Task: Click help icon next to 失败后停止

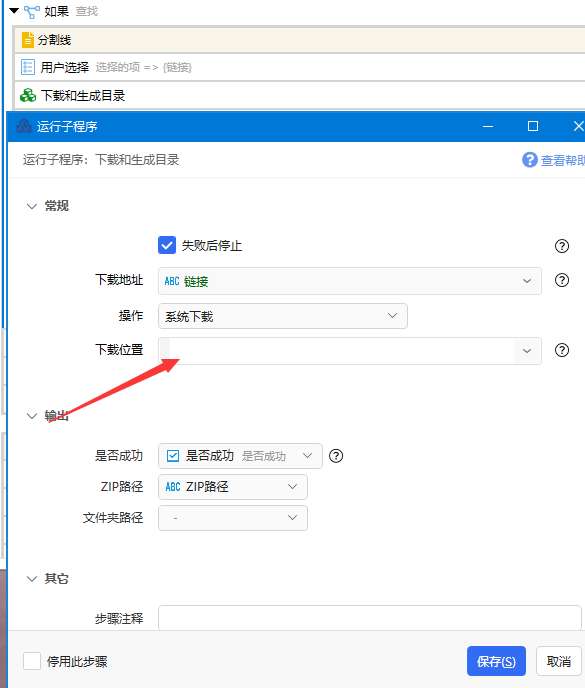Action: (562, 246)
